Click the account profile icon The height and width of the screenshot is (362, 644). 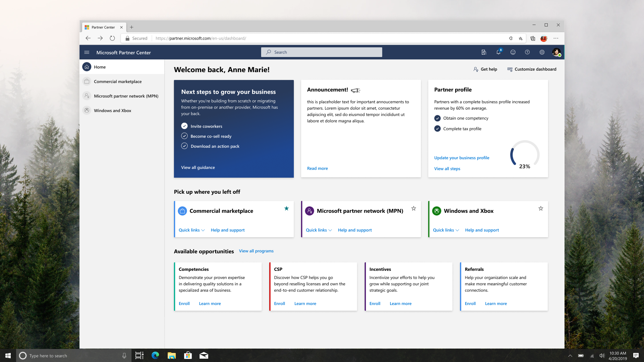(556, 52)
